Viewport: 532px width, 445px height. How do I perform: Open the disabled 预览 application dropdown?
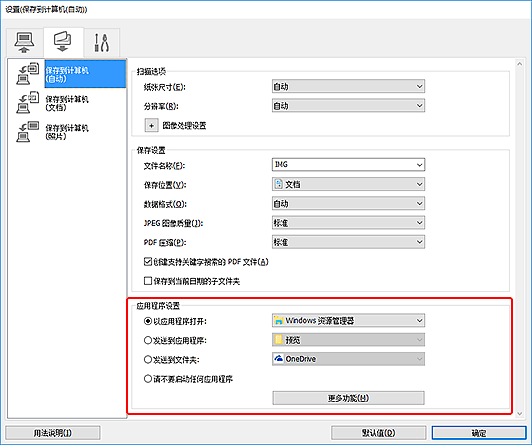348,340
